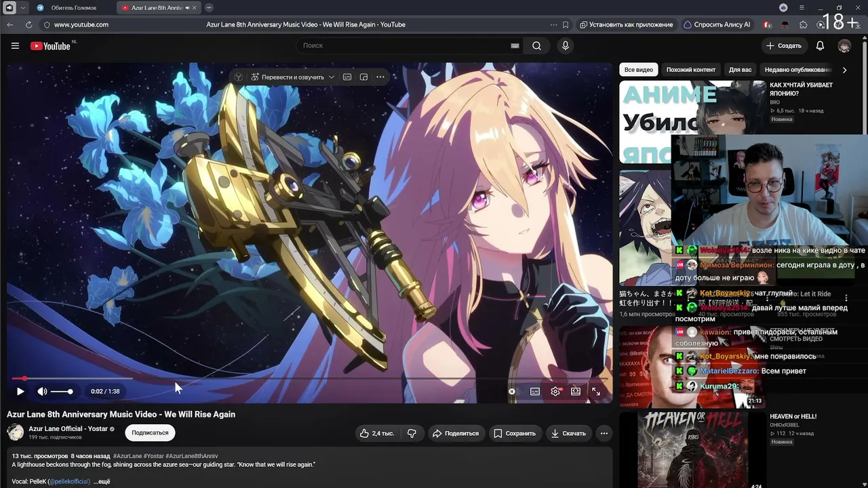Open Azur Lane Official channel avatar
This screenshot has width=868, height=488.
tap(15, 432)
